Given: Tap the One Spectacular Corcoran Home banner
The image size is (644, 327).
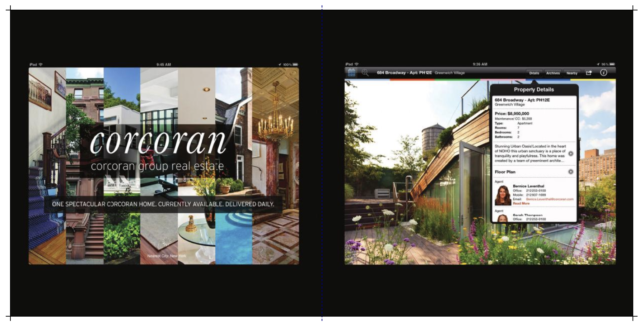Looking at the screenshot, I should click(163, 204).
